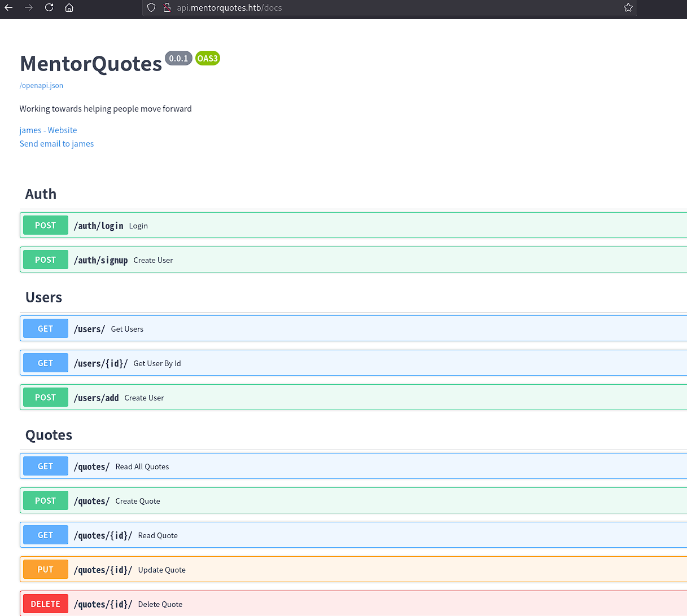Expand the GET /quotes/ Read All Quotes endpoint
Screen dimensions: 687x616
click(353, 466)
